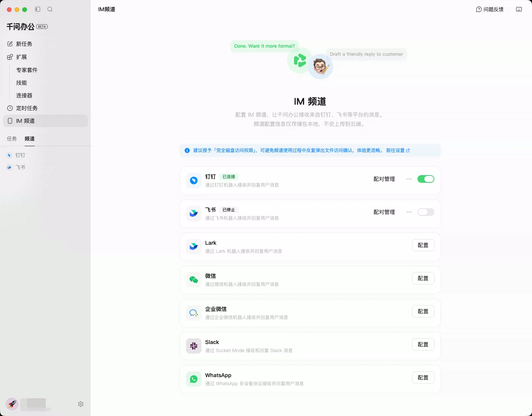This screenshot has height=416, width=532.
Task: Click the Slack channel card icon
Action: tap(194, 346)
